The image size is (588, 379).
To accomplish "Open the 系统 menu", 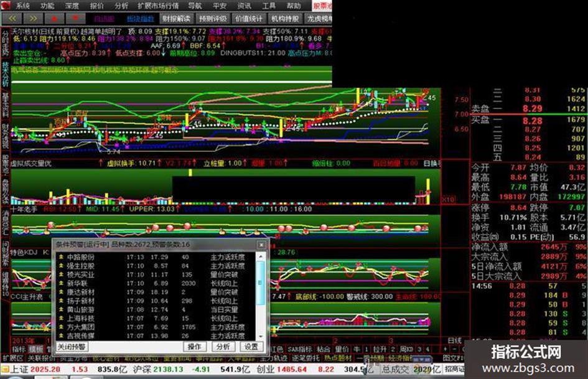I will tap(22, 6).
